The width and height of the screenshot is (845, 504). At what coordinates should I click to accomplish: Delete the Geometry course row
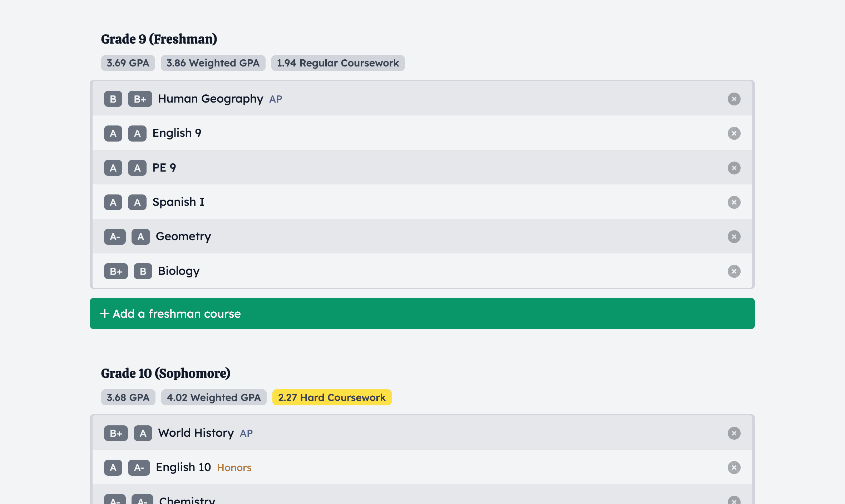tap(734, 237)
